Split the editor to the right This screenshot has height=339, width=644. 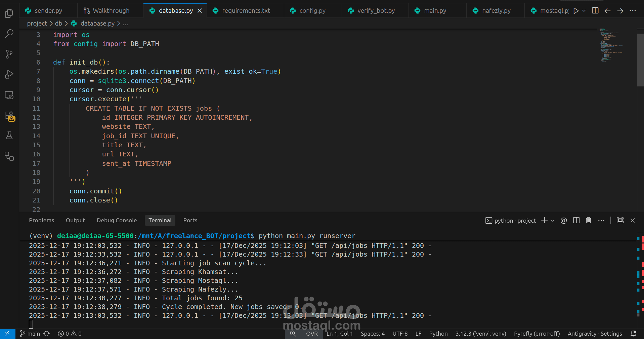click(x=595, y=11)
